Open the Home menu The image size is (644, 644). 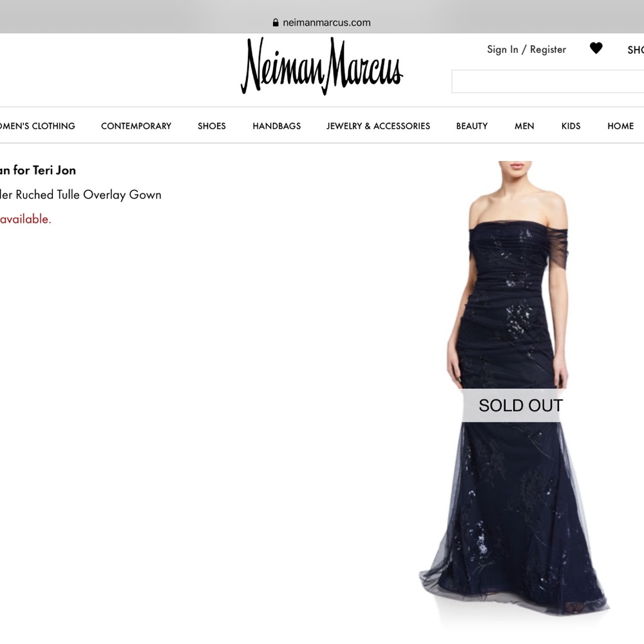(x=621, y=126)
